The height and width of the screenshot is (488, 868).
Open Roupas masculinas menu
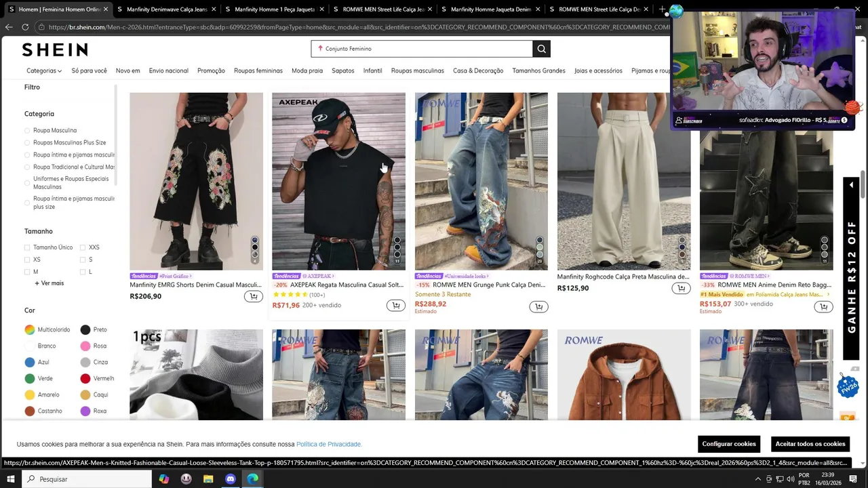(x=417, y=70)
